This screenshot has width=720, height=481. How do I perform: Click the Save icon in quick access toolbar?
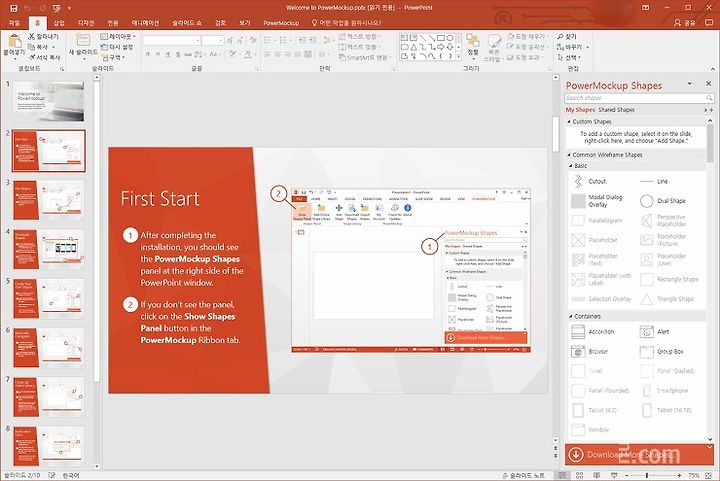[14, 8]
